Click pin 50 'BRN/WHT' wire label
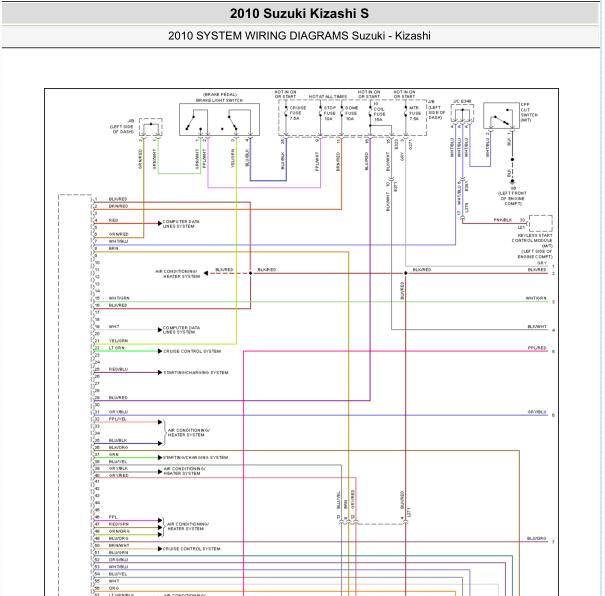Image resolution: width=605 pixels, height=596 pixels. (x=119, y=545)
